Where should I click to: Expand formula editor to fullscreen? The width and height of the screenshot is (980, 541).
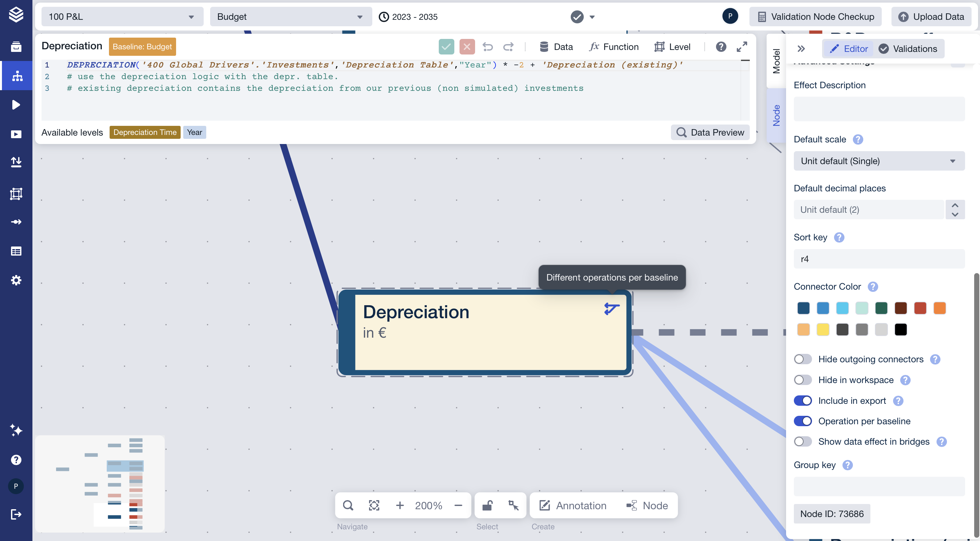pyautogui.click(x=741, y=47)
